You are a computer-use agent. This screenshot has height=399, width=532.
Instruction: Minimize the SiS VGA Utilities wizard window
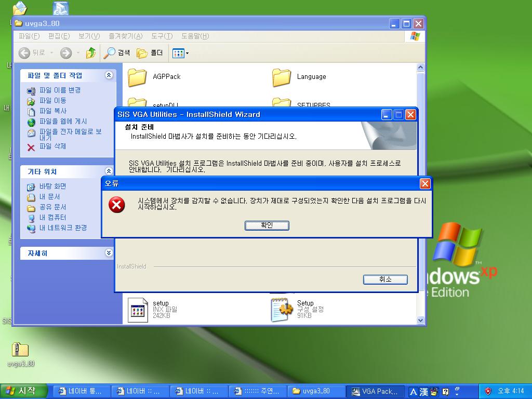coord(387,115)
